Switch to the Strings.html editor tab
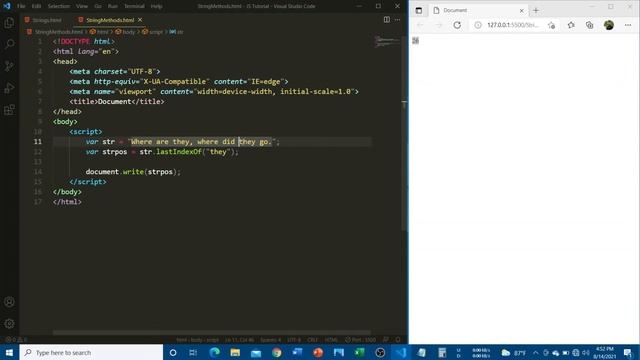The height and width of the screenshot is (360, 640). (x=43, y=20)
